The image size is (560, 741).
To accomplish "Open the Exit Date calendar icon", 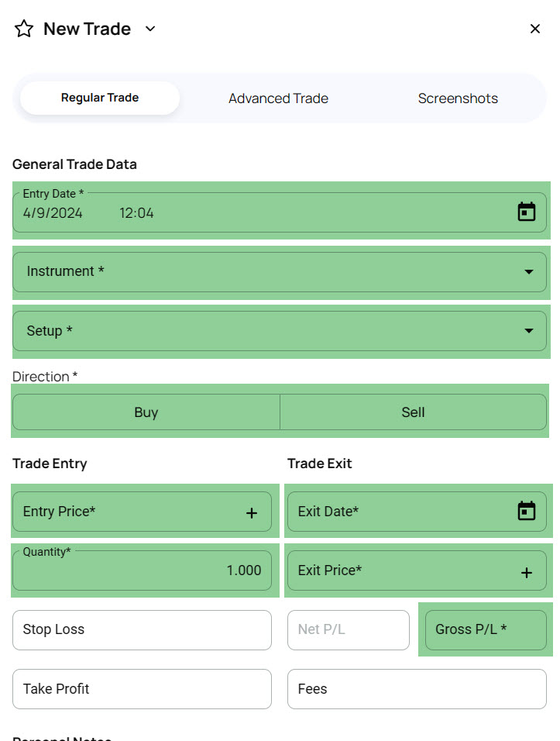I will tap(527, 511).
